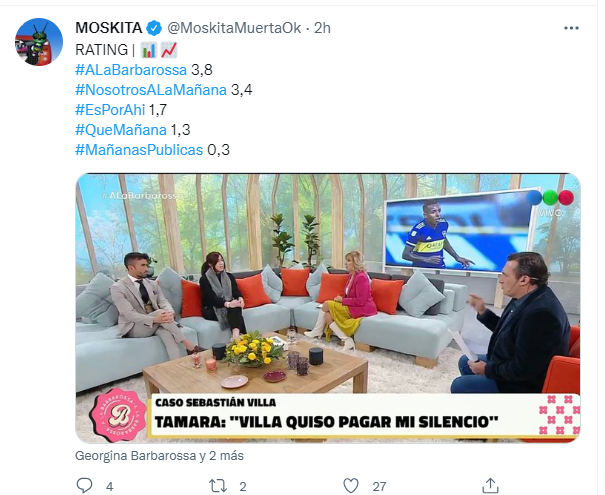The image size is (605, 495).
Task: Retweet using the retweet arrows icon
Action: (x=218, y=486)
